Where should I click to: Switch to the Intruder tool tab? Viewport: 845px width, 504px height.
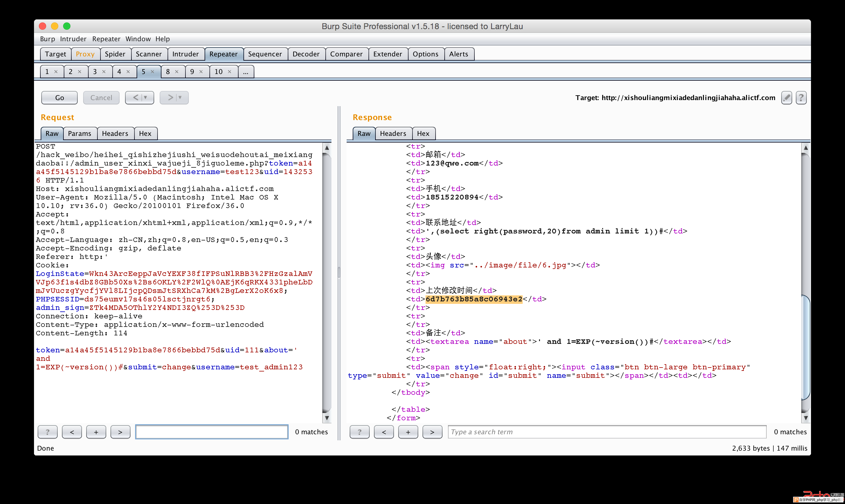pyautogui.click(x=185, y=54)
